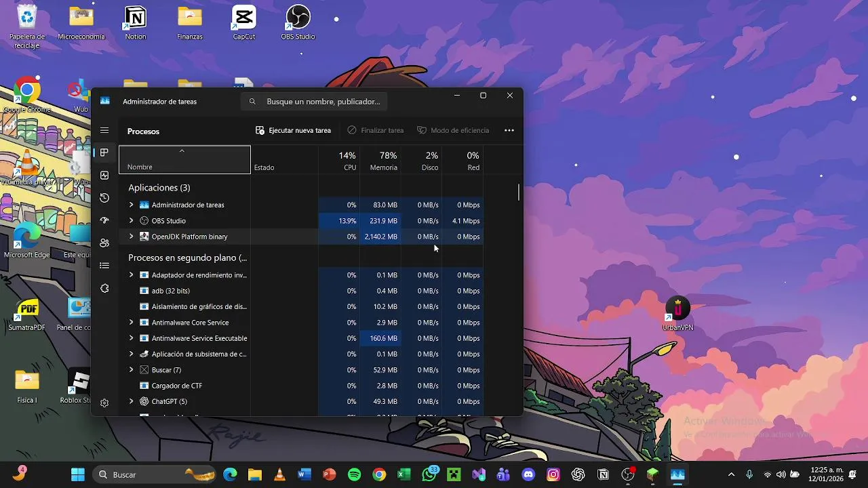Screen dimensions: 868x488
Task: Click the Task Manager search box
Action: pos(315,102)
